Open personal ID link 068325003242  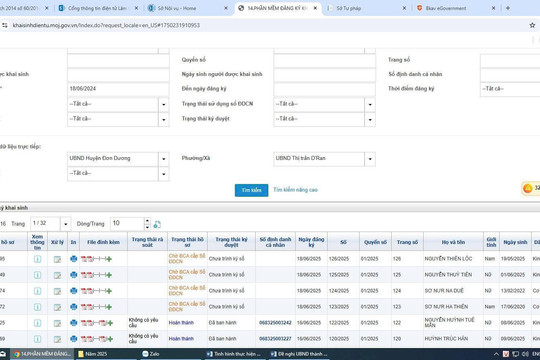pyautogui.click(x=275, y=323)
